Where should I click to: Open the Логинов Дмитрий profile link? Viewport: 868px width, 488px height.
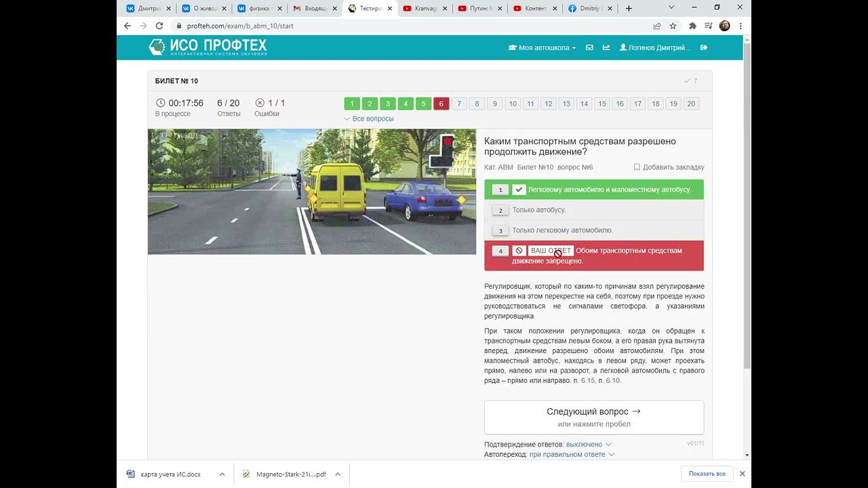click(655, 47)
